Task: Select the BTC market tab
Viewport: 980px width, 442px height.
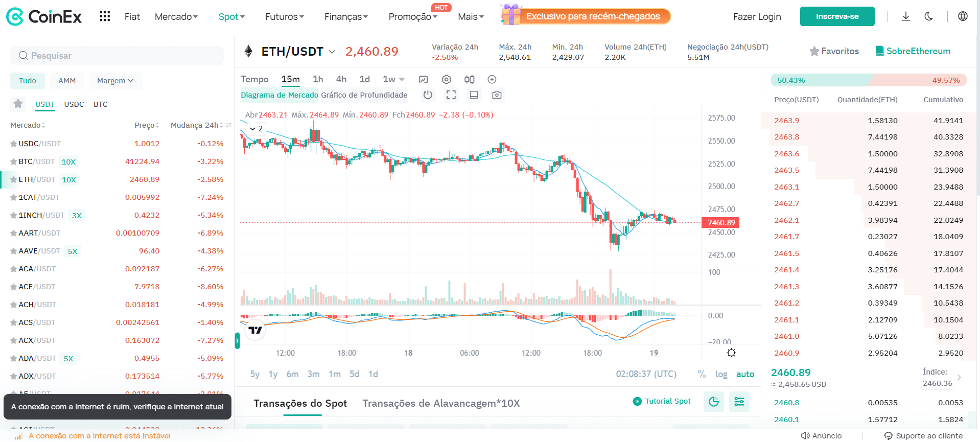Action: point(101,104)
